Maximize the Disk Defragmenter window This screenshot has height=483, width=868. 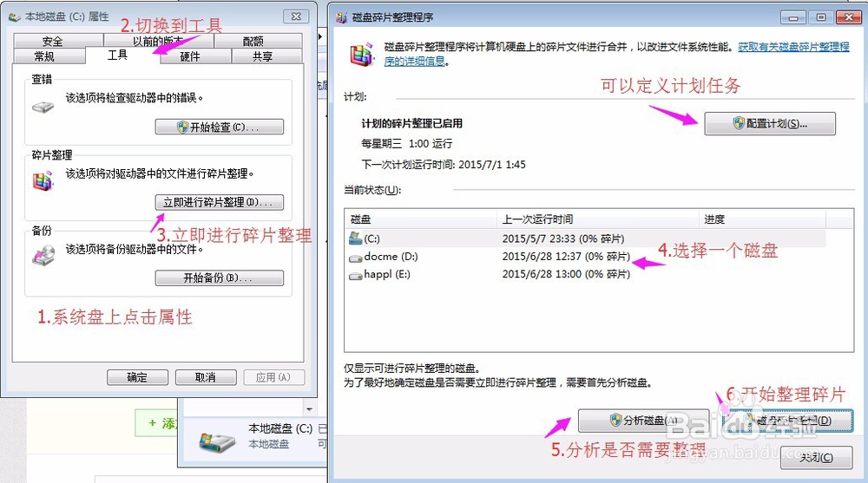pyautogui.click(x=821, y=17)
